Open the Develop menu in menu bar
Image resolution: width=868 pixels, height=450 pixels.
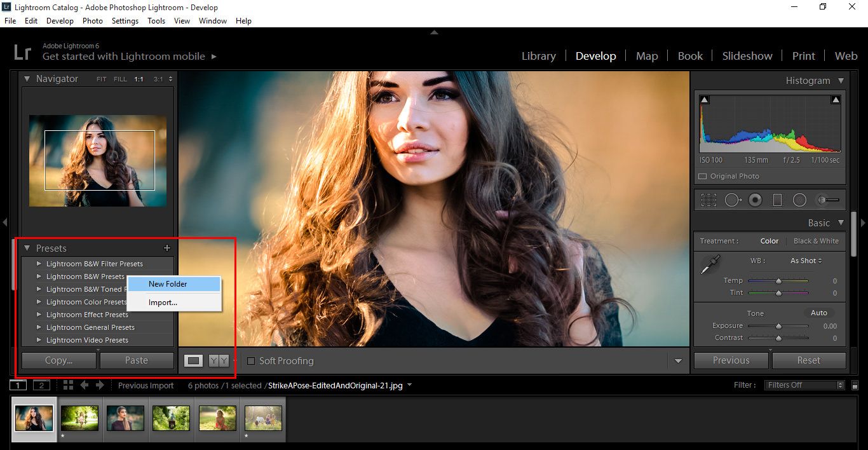[60, 20]
